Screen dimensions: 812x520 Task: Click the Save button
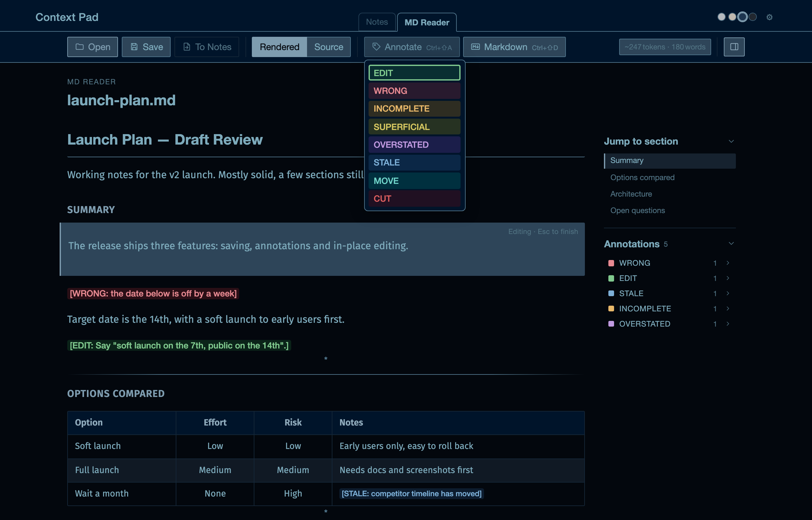click(x=146, y=47)
